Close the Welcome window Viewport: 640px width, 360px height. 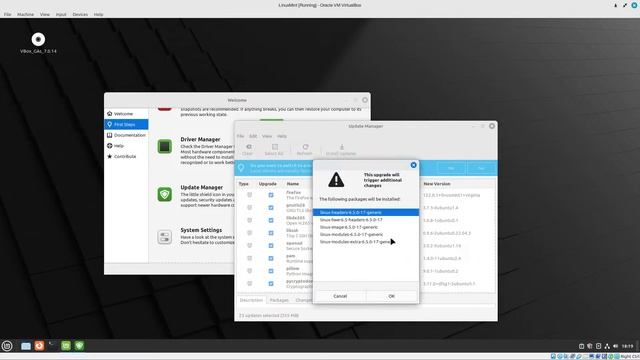(365, 100)
